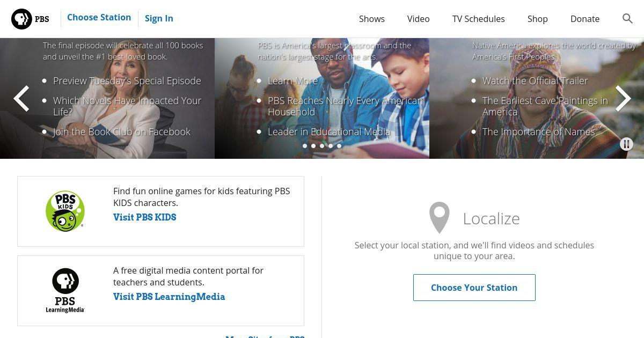Open the Visit PBS LearningMedia link
Image resolution: width=644 pixels, height=338 pixels.
(169, 297)
